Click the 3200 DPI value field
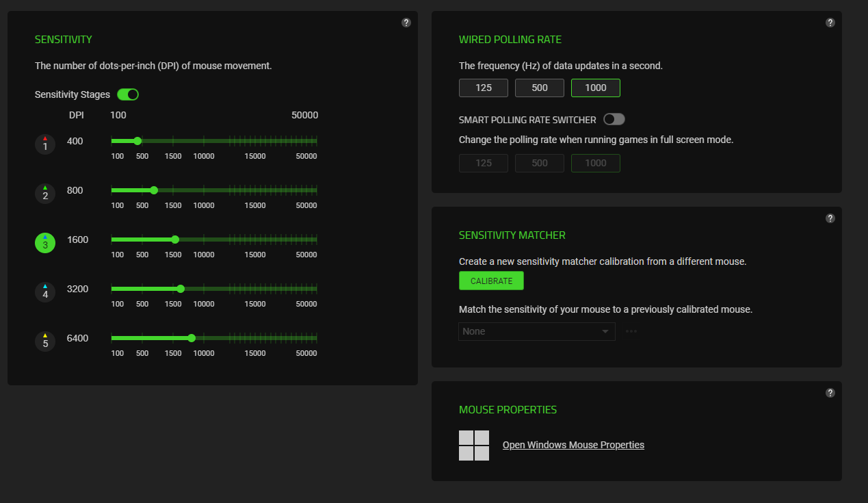The width and height of the screenshot is (868, 503). click(x=77, y=289)
